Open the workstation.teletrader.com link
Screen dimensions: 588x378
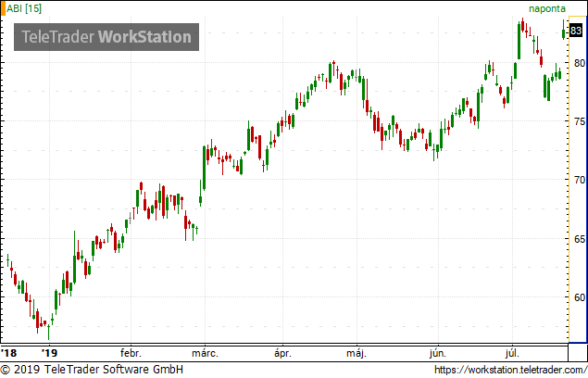click(511, 370)
